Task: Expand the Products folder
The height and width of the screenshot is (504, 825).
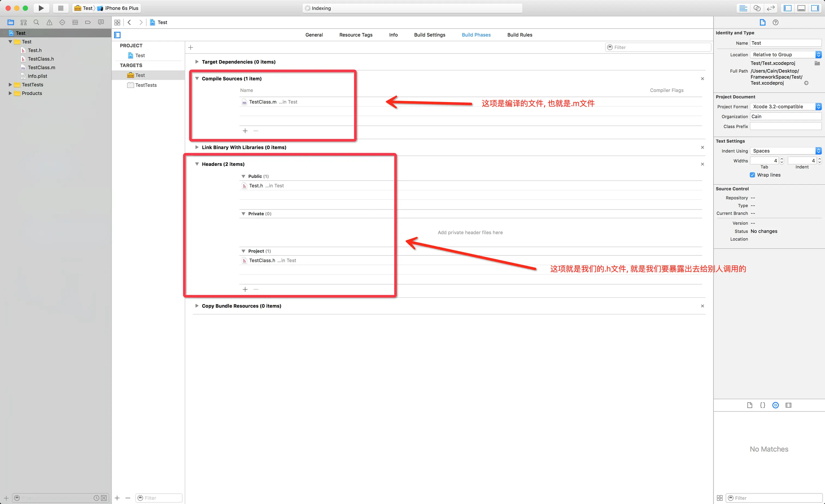Action: pos(10,93)
